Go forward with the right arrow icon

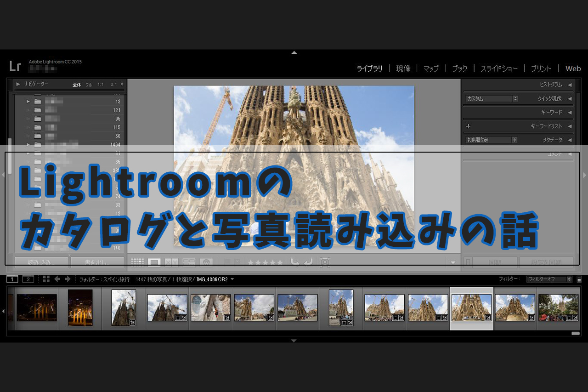[x=68, y=279]
